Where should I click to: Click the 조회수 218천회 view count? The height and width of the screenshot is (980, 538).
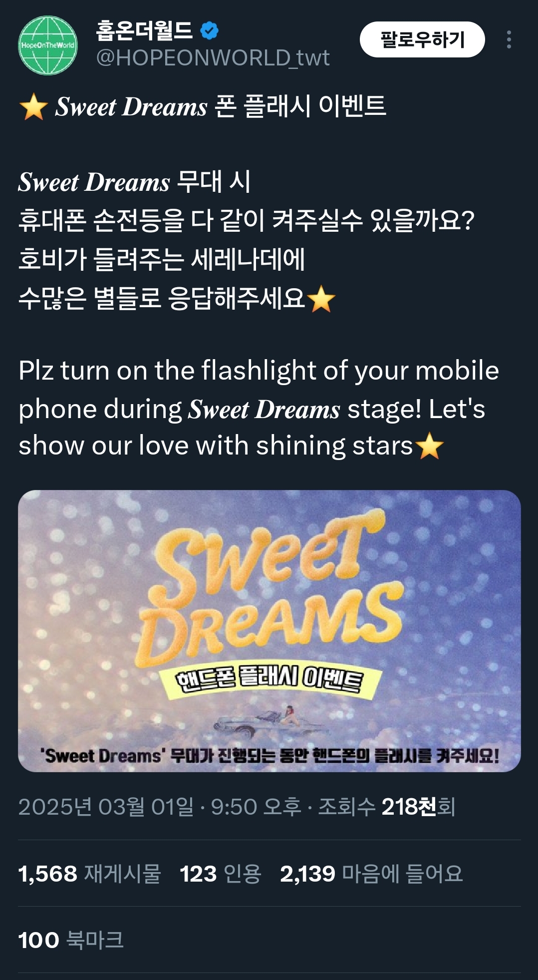click(x=387, y=807)
